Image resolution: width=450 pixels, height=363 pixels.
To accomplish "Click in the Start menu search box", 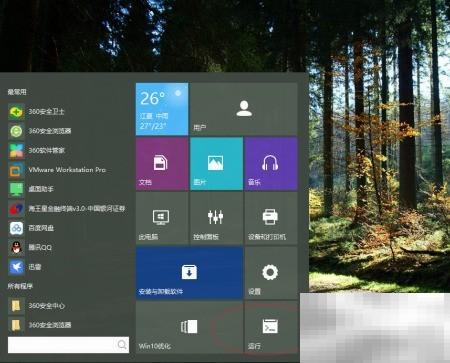I will tap(68, 345).
